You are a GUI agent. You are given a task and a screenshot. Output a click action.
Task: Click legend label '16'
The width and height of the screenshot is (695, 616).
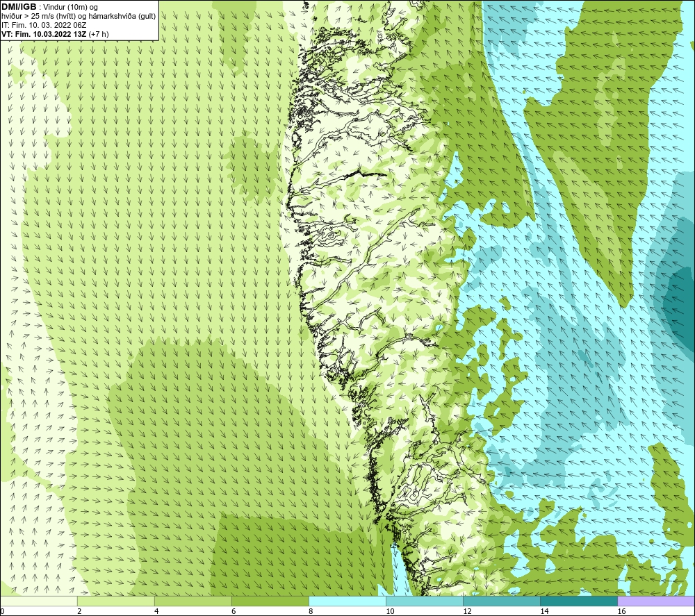pyautogui.click(x=621, y=611)
